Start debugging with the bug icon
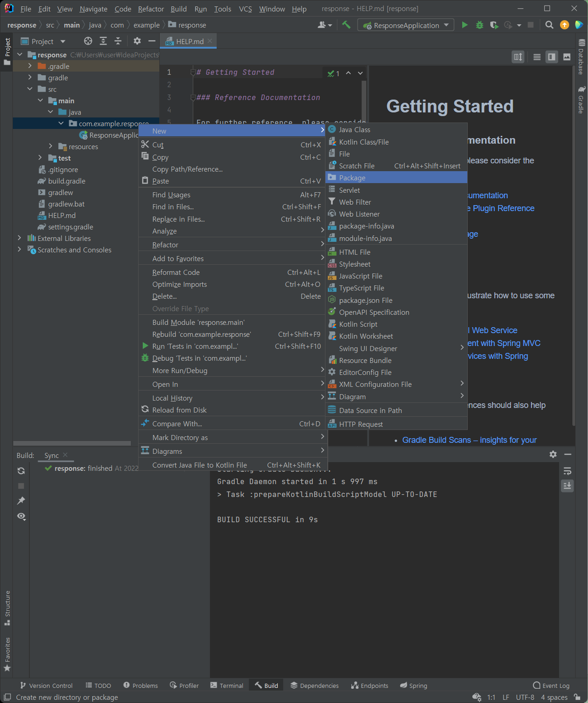Image resolution: width=588 pixels, height=703 pixels. click(x=480, y=25)
